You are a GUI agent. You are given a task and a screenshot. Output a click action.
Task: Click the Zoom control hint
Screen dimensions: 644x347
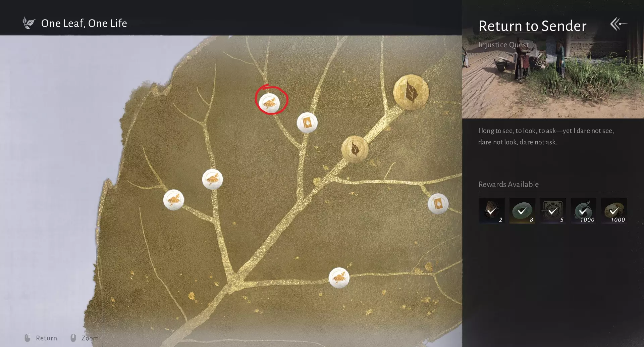tap(85, 338)
